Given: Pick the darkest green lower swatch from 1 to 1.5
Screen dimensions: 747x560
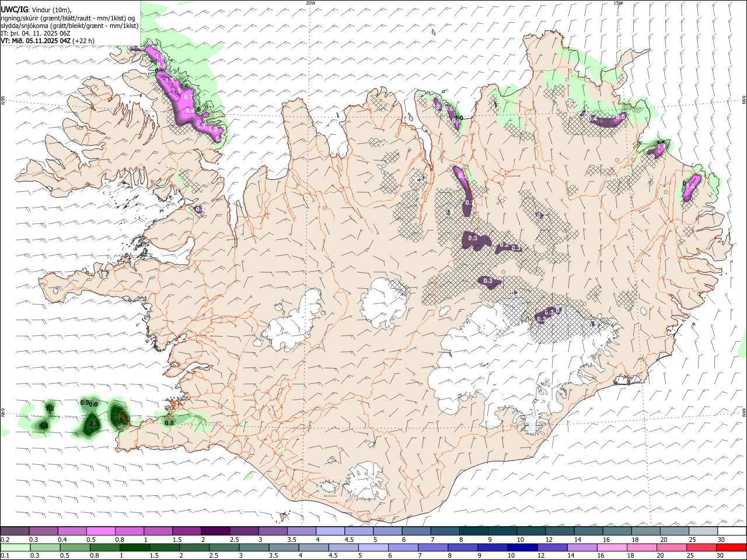Looking at the screenshot, I should click(135, 548).
